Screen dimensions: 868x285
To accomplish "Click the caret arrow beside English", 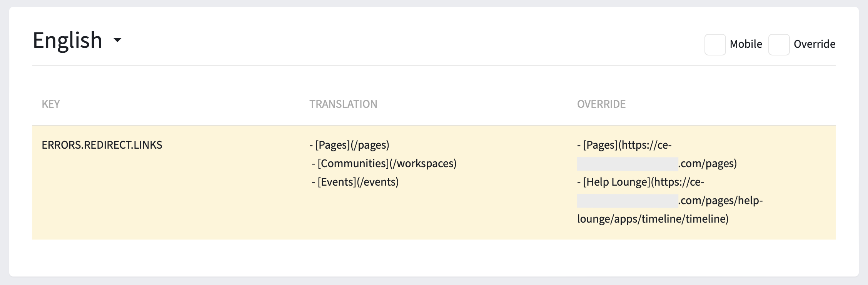I will pyautogui.click(x=117, y=40).
